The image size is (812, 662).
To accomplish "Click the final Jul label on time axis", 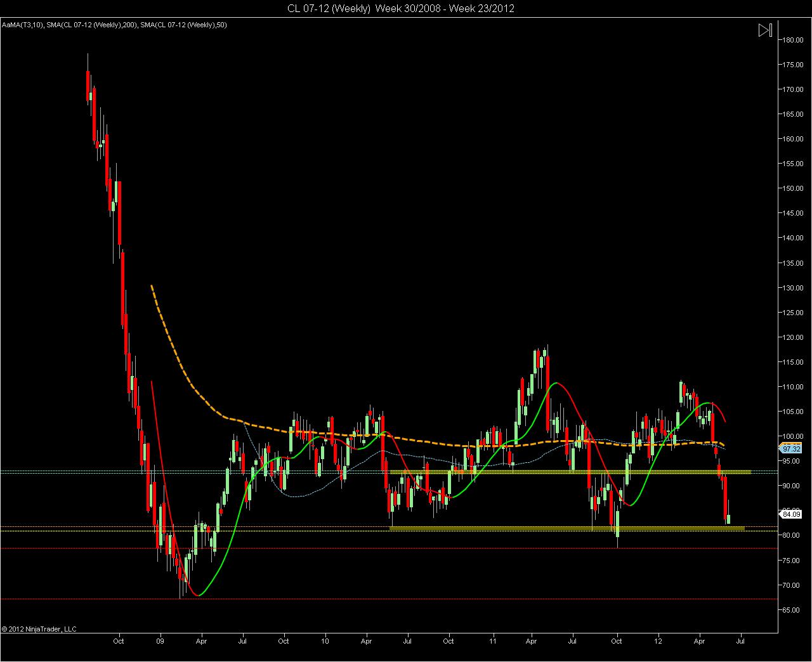I will (740, 641).
